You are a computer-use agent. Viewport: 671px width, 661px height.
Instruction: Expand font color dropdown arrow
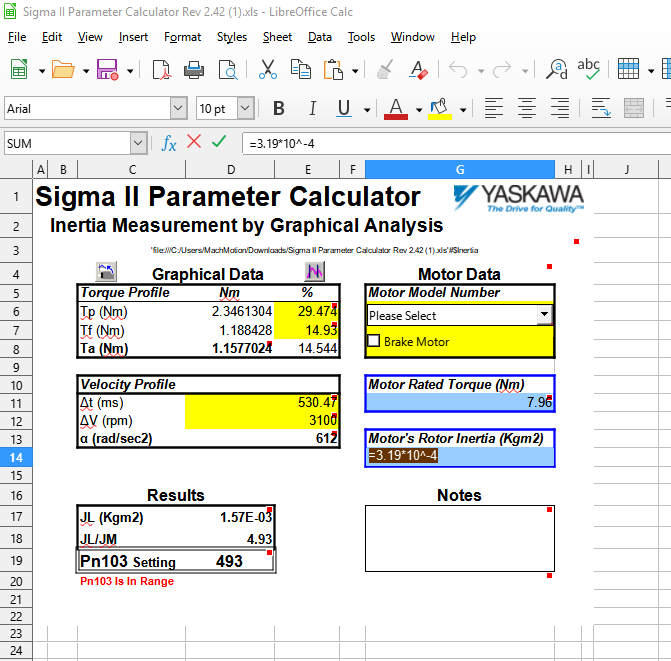coord(419,110)
